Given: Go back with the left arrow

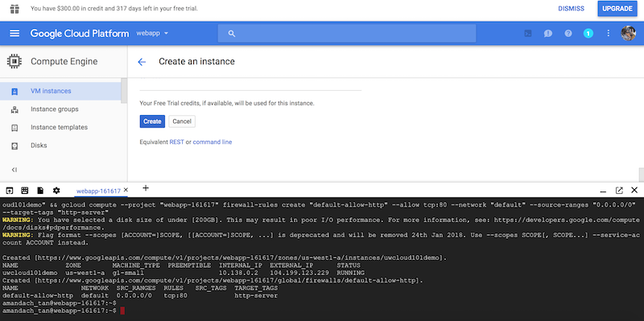Looking at the screenshot, I should click(142, 62).
